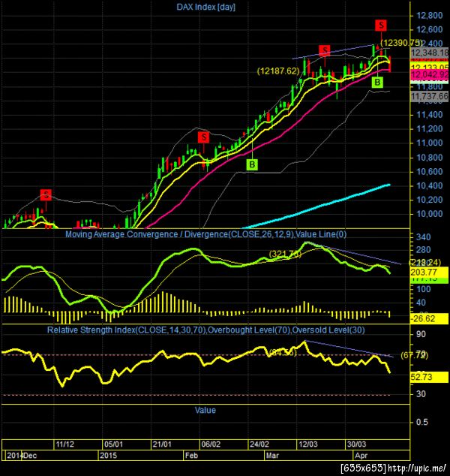The width and height of the screenshot is (450, 476).
Task: Select the 10,400 price axis label
Action: 430,185
